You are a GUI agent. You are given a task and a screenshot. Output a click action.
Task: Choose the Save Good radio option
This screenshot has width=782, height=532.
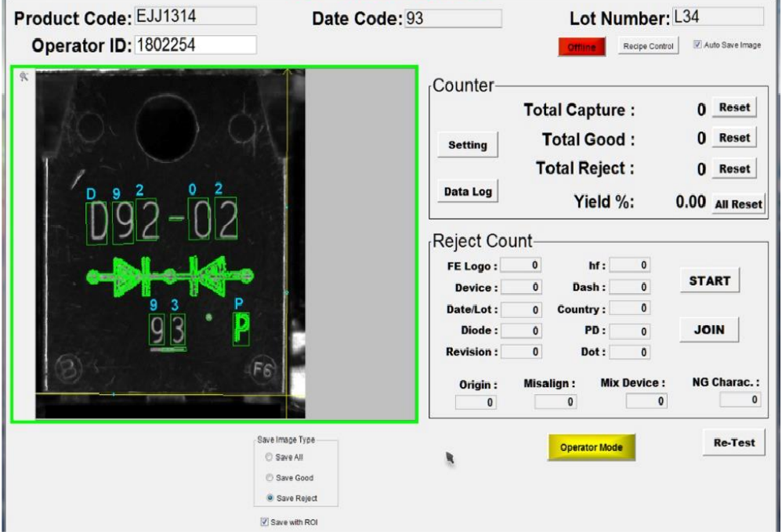[269, 478]
